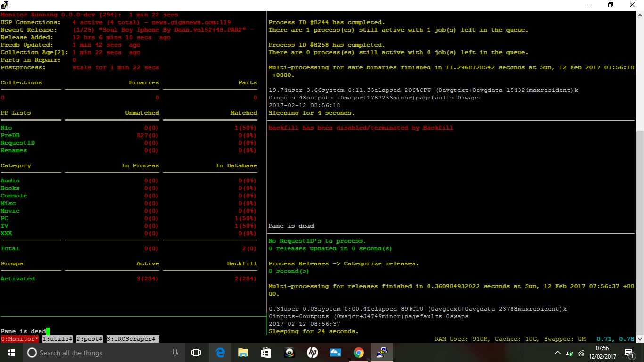Viewport: 644px width, 362px height.
Task: Select the 2(204) backfill groups value
Action: click(x=246, y=279)
